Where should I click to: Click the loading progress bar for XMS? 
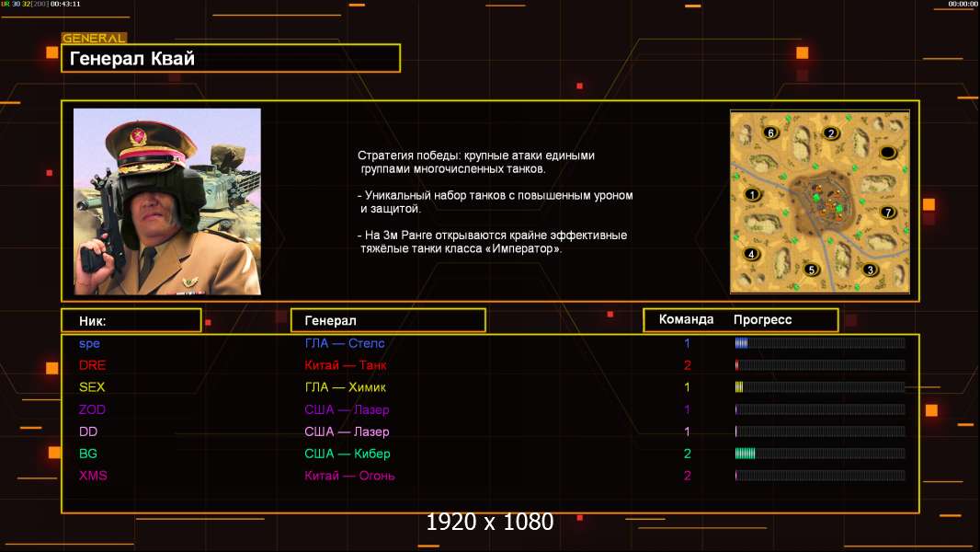pos(820,475)
